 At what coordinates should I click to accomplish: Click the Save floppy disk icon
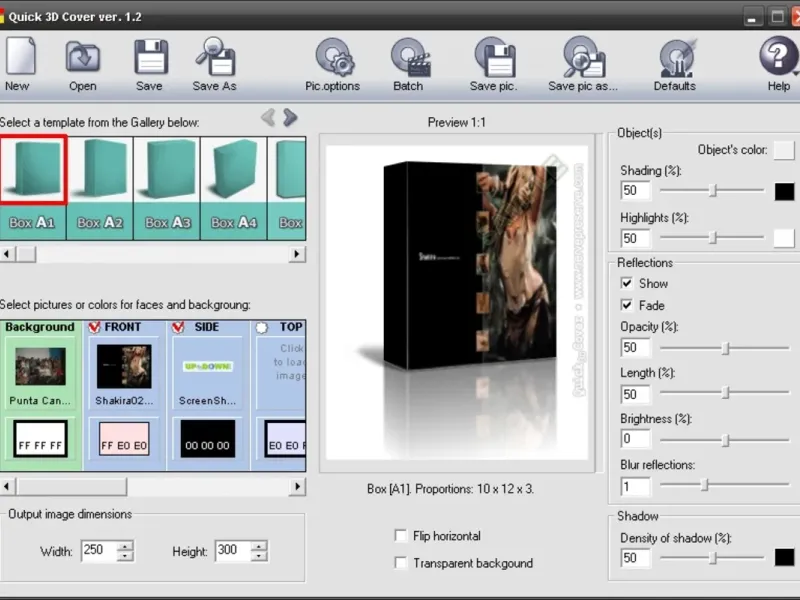[149, 57]
